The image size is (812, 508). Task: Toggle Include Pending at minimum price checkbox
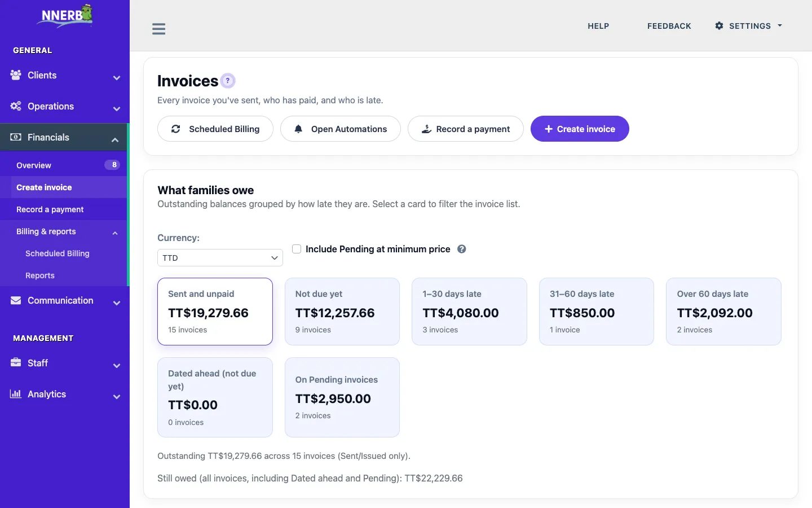click(297, 249)
